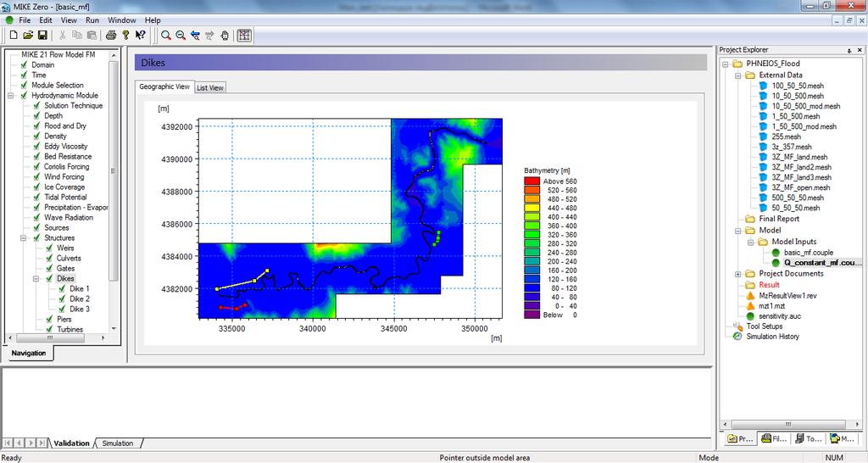This screenshot has width=868, height=463.
Task: Create a new file with toolbar icon
Action: point(14,35)
